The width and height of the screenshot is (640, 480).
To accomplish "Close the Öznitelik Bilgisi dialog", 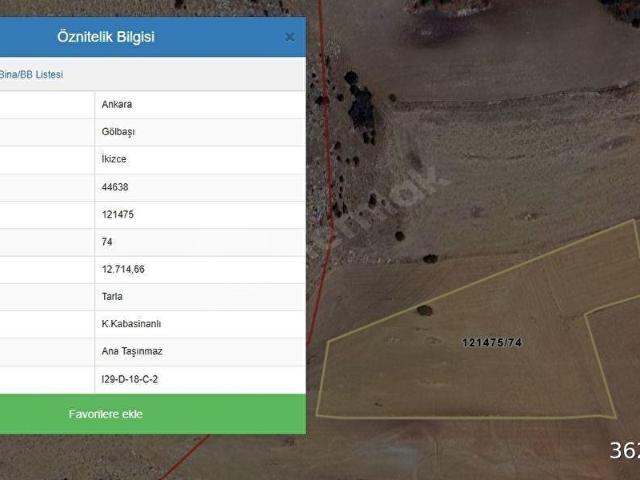I will pos(290,38).
